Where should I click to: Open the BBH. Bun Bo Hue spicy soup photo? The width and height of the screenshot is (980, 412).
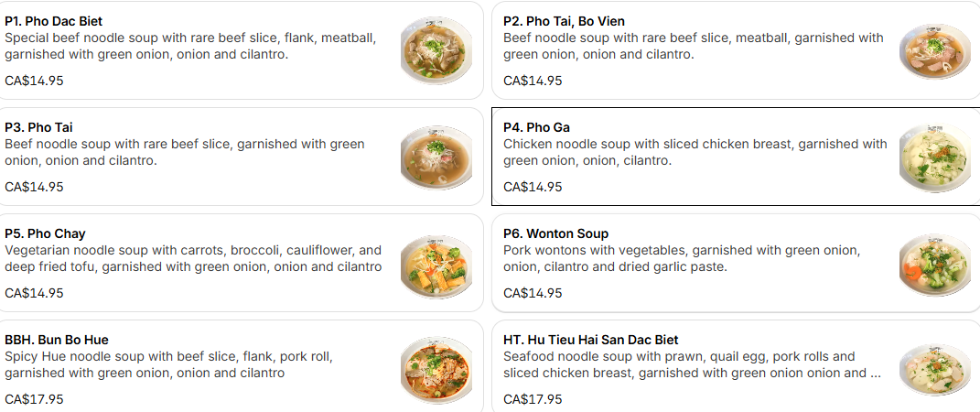point(436,370)
